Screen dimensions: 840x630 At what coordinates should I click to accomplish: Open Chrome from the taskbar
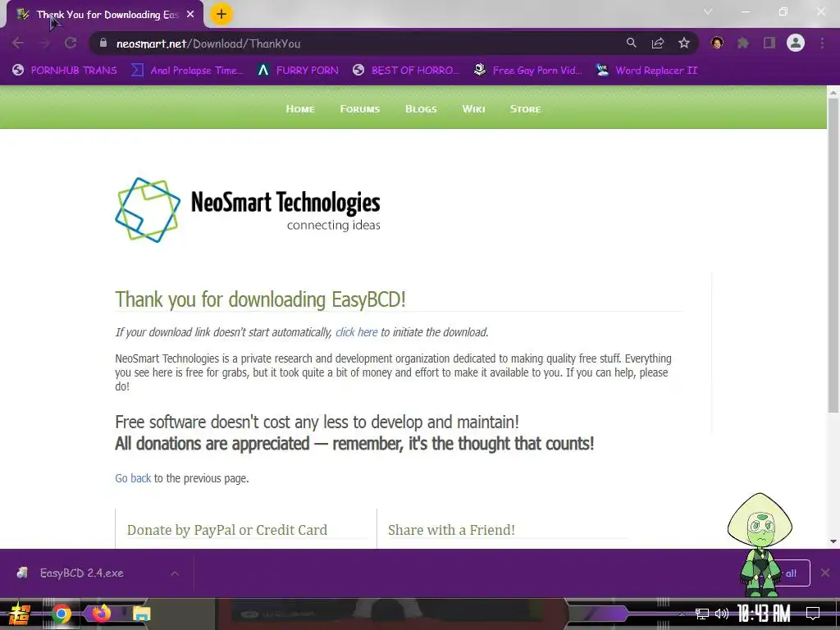click(61, 614)
